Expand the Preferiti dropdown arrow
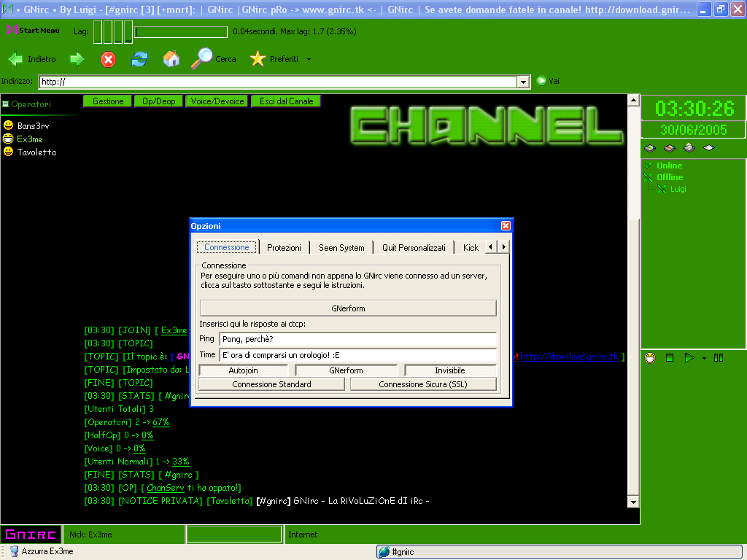The width and height of the screenshot is (747, 560). pyautogui.click(x=309, y=60)
